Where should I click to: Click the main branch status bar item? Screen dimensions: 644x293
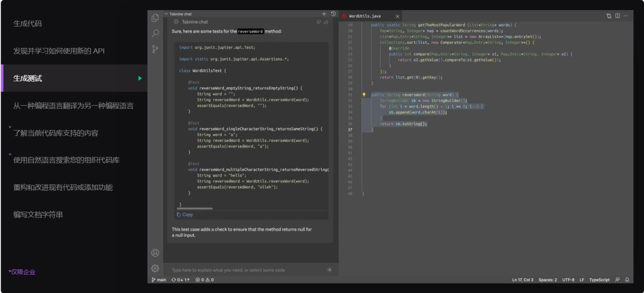(158, 280)
